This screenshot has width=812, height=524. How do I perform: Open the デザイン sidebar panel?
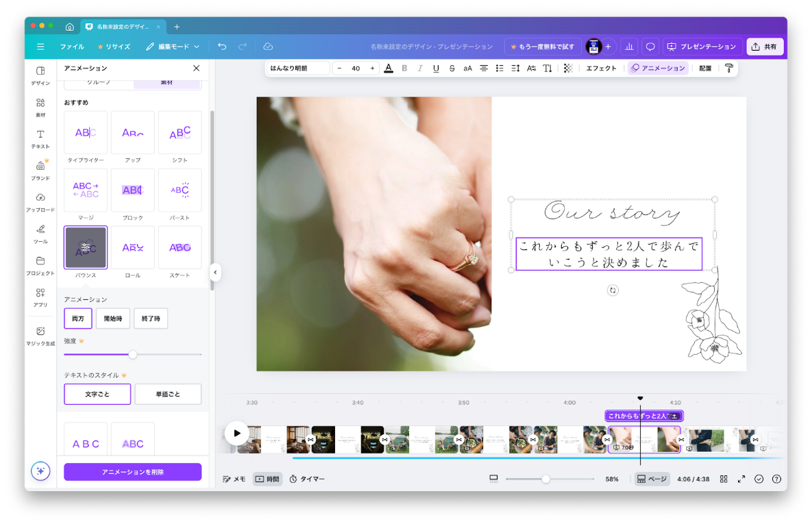(40, 75)
